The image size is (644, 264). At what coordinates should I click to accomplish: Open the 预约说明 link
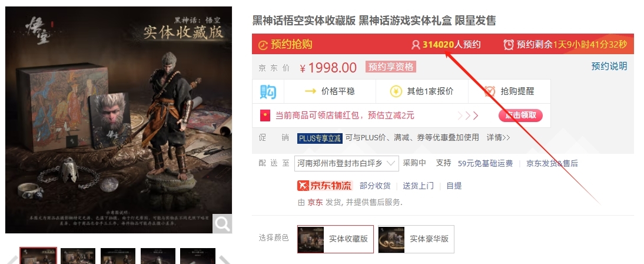point(609,66)
